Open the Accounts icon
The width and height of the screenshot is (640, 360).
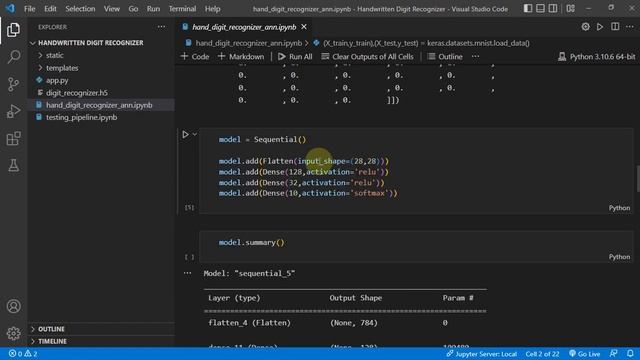tap(13, 306)
